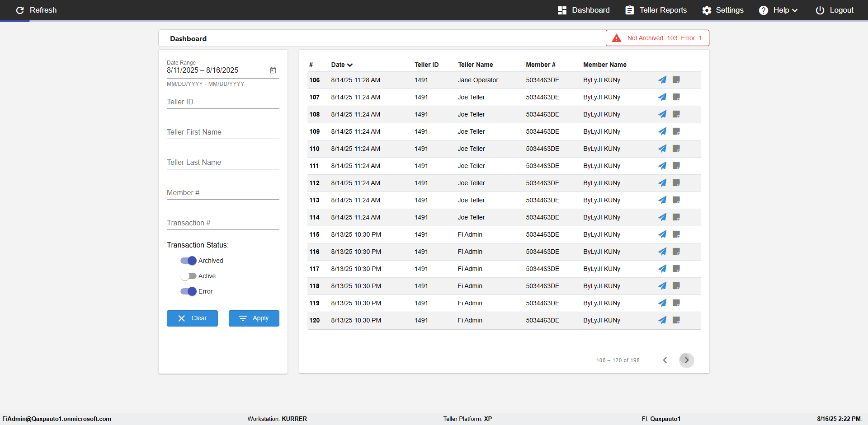Click the send icon for transaction 115
Image resolution: width=868 pixels, height=425 pixels.
pyautogui.click(x=662, y=234)
